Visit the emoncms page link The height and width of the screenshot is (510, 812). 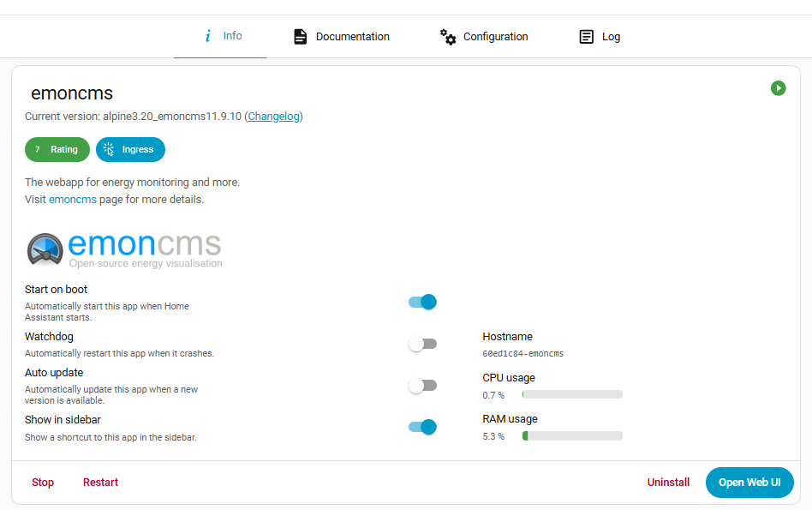(73, 198)
